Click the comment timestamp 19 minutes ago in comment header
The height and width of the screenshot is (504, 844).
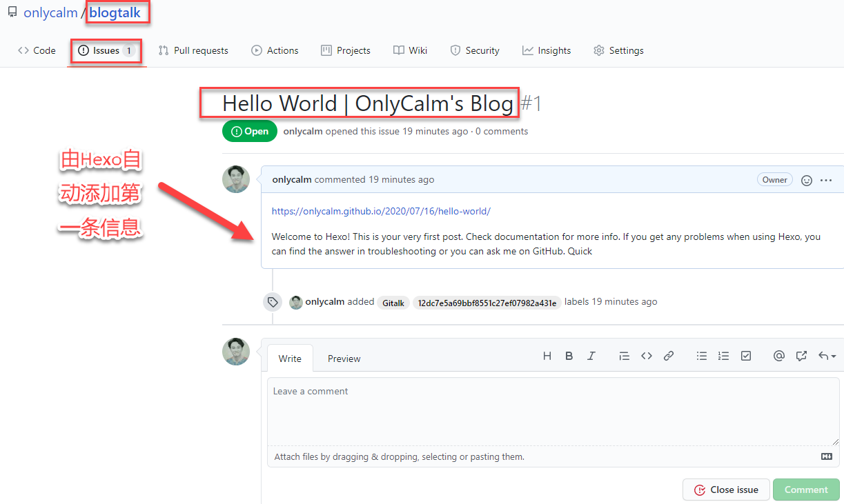402,179
